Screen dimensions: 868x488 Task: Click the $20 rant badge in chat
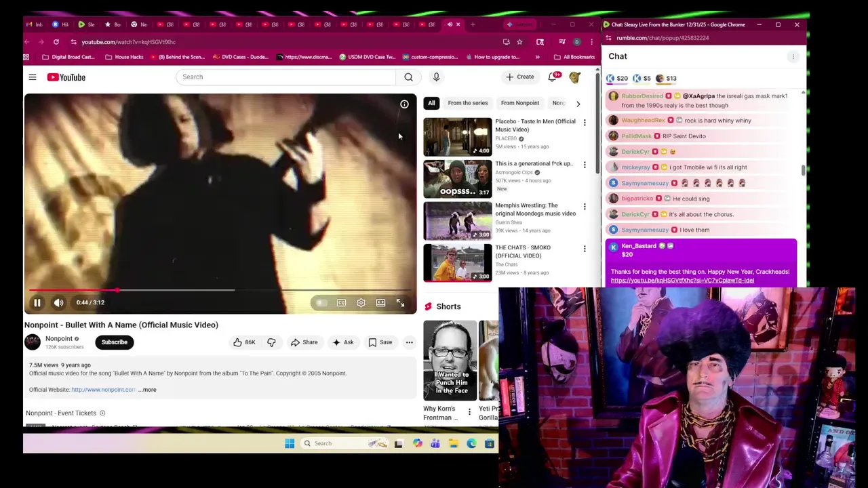coord(617,78)
